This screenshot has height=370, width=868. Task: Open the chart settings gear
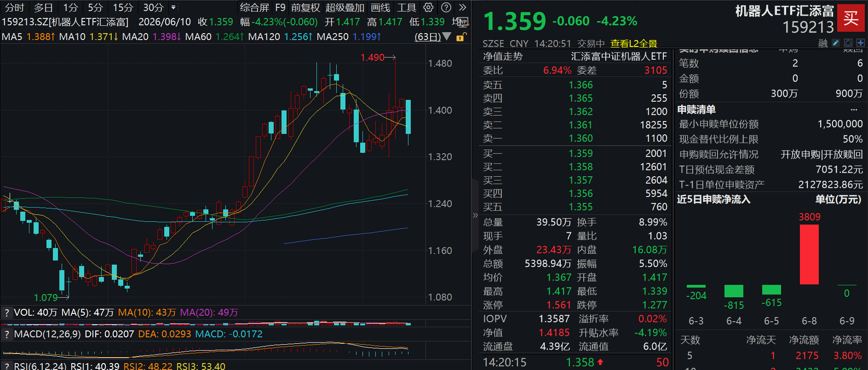point(428,7)
